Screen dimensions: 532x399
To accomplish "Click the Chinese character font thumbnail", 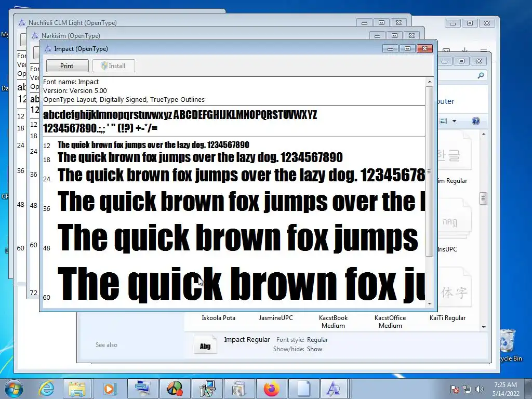I will [x=455, y=288].
